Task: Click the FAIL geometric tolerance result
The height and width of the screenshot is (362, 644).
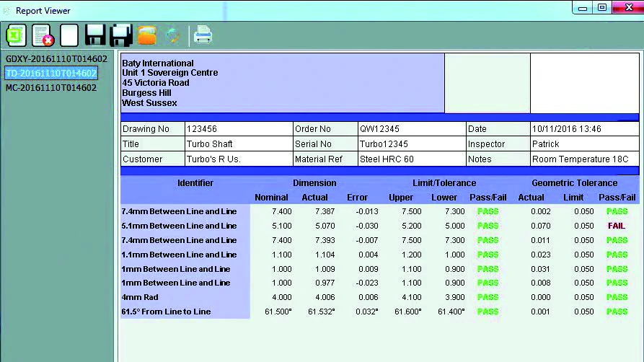Action: click(617, 226)
